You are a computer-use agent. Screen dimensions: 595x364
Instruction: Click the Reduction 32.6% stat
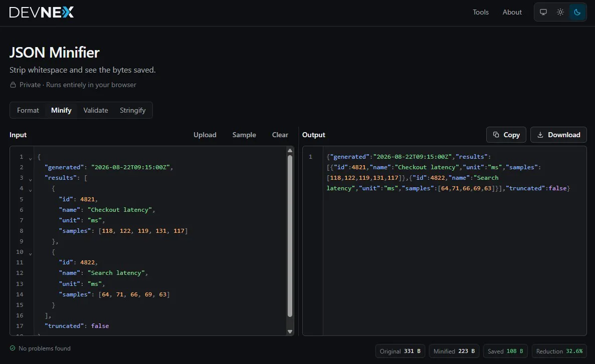pos(559,351)
